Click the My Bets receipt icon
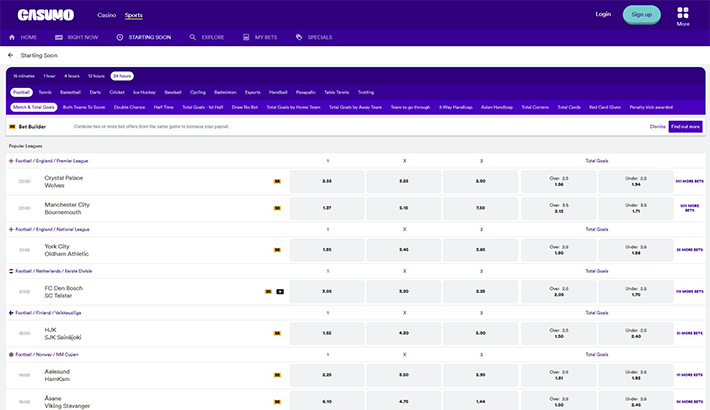The image size is (710, 410). [246, 37]
